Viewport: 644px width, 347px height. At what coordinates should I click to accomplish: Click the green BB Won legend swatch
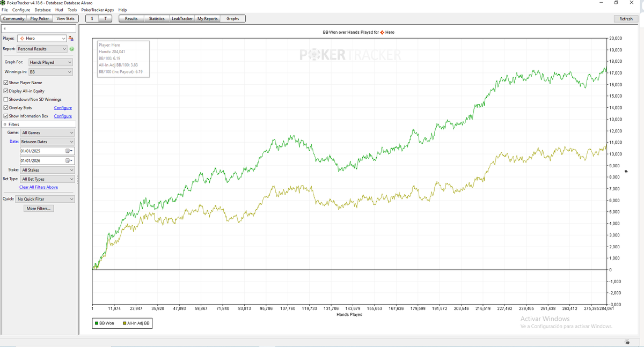(96, 323)
